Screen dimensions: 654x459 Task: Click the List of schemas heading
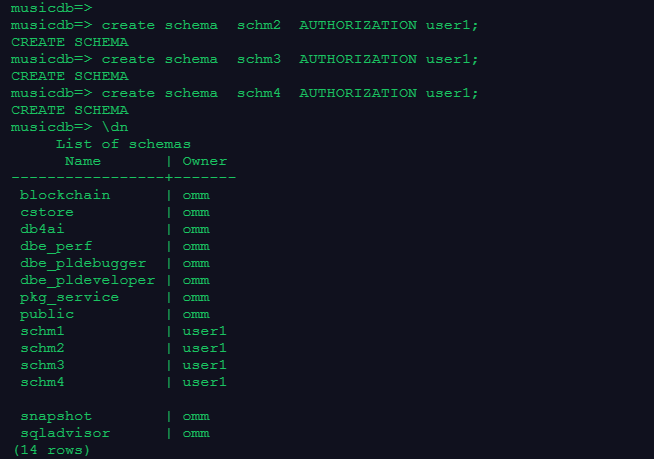[x=123, y=144]
